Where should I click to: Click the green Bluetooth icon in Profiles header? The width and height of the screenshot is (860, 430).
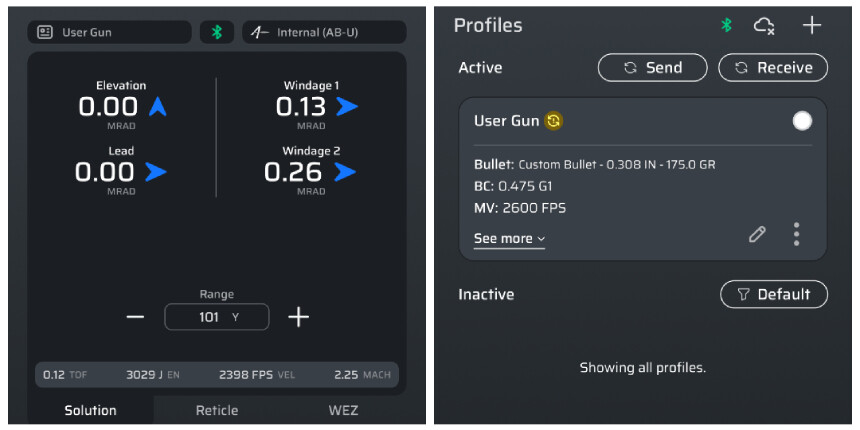727,26
